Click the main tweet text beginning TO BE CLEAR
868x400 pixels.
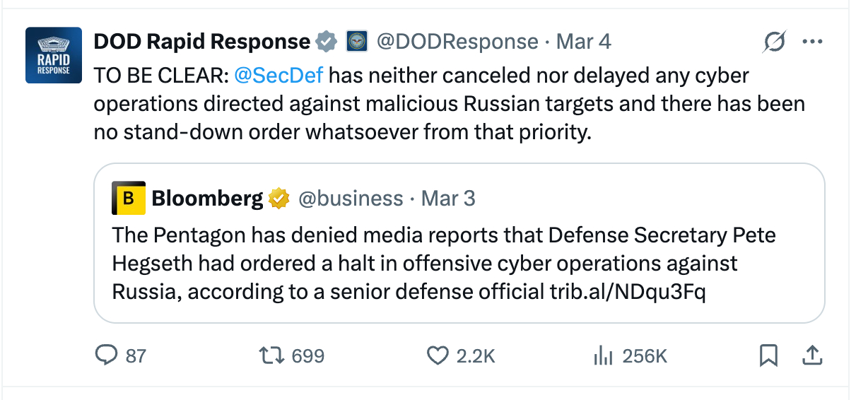(x=449, y=103)
